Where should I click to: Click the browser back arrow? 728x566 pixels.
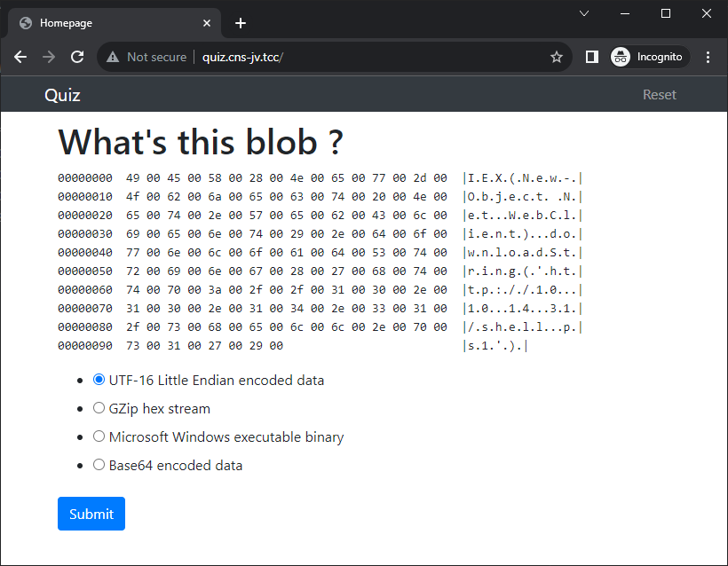tap(20, 57)
